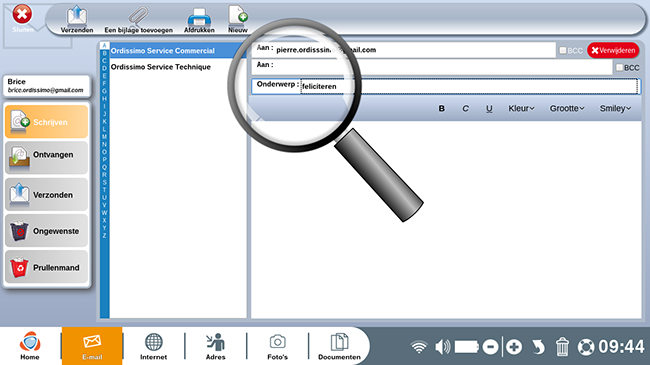Click the Onderwerp subject field
This screenshot has height=365, width=650.
click(x=446, y=86)
